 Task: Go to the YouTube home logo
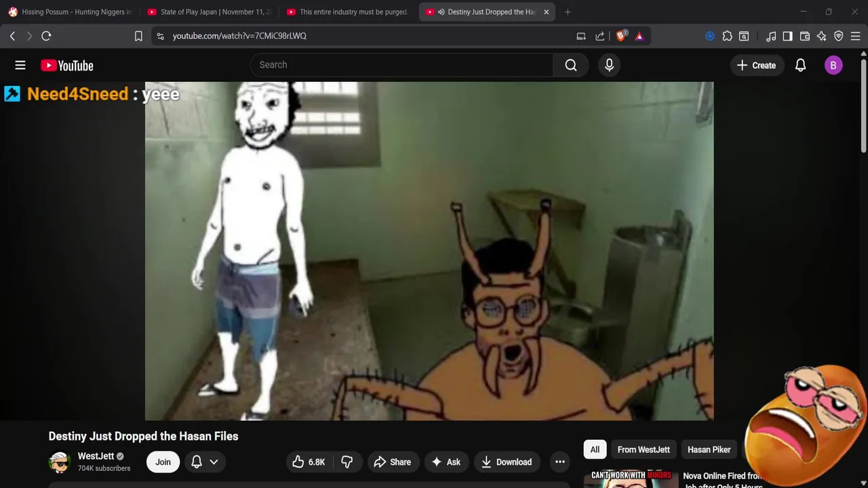(x=66, y=65)
